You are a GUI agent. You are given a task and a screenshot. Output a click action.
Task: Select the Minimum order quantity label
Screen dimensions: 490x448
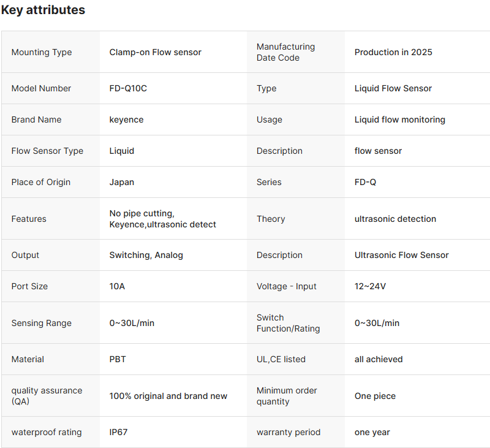pyautogui.click(x=287, y=396)
